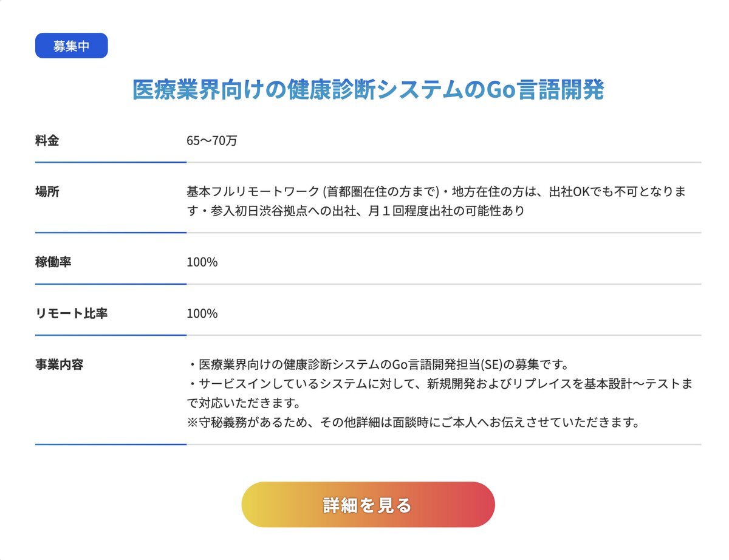The width and height of the screenshot is (729, 560).
Task: Select the 料金 row label
Action: click(47, 141)
